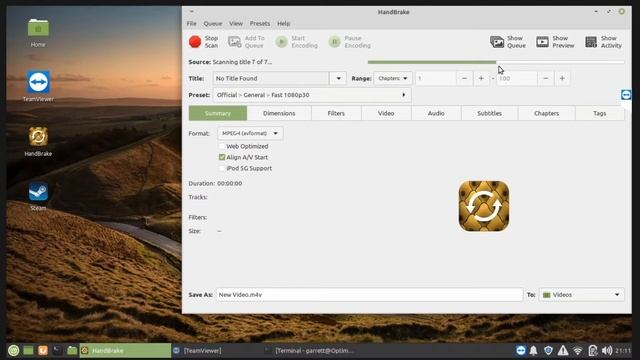Open the file manager launcher in the taskbar
This screenshot has width=640, height=360.
click(x=72, y=350)
